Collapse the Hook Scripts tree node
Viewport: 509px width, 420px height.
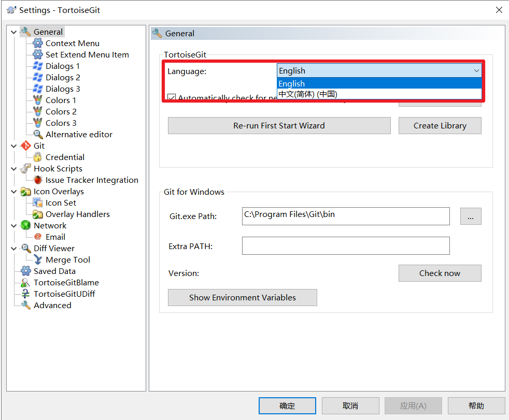[13, 169]
